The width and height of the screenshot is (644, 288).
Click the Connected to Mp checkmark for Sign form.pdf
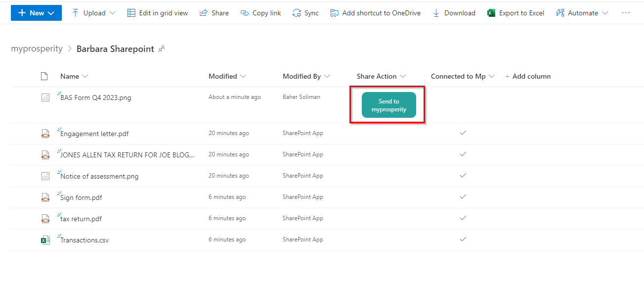[x=463, y=197]
